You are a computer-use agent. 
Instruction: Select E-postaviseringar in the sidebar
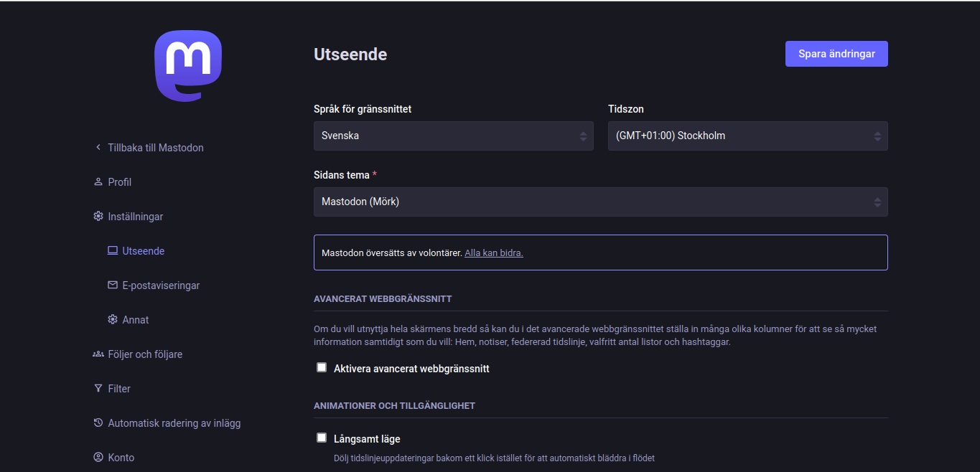click(160, 285)
